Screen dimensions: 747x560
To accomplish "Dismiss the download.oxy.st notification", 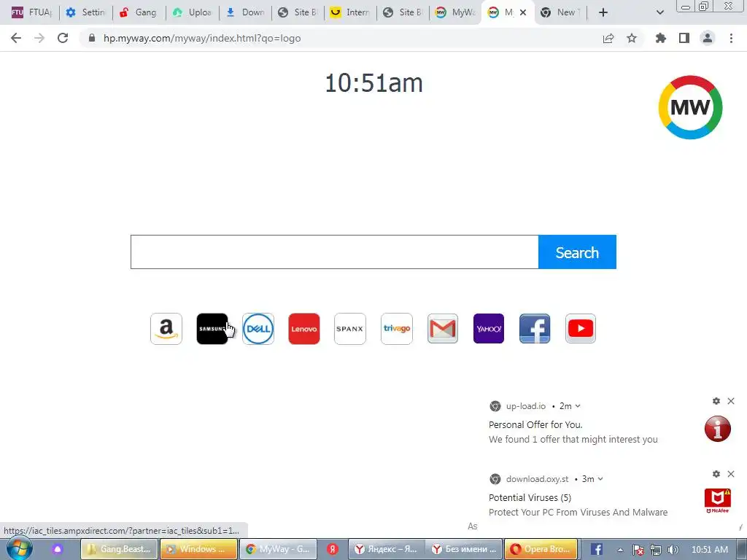I will point(731,474).
